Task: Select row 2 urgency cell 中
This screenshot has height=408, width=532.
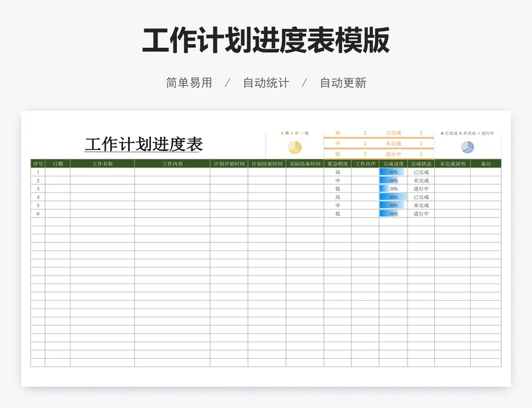Action: [338, 180]
